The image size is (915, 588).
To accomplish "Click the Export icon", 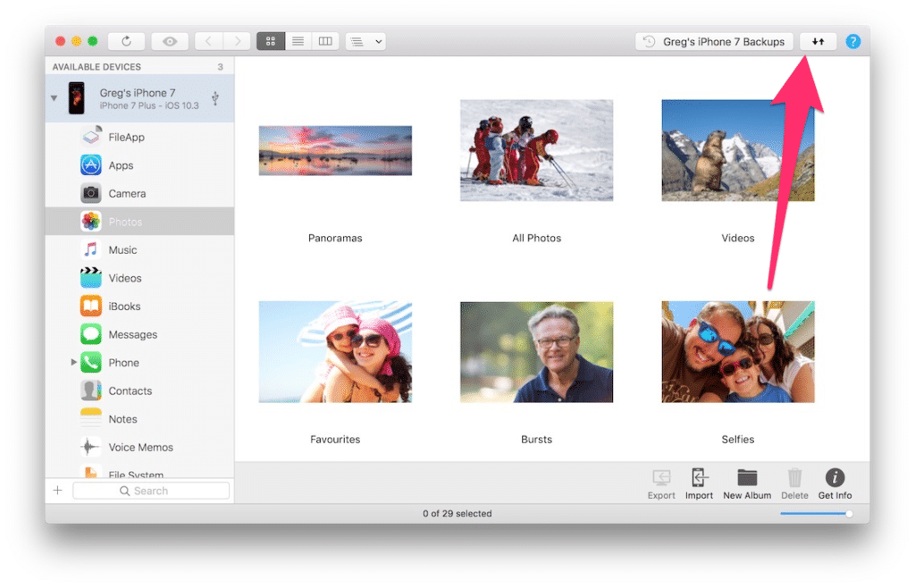I will (661, 483).
